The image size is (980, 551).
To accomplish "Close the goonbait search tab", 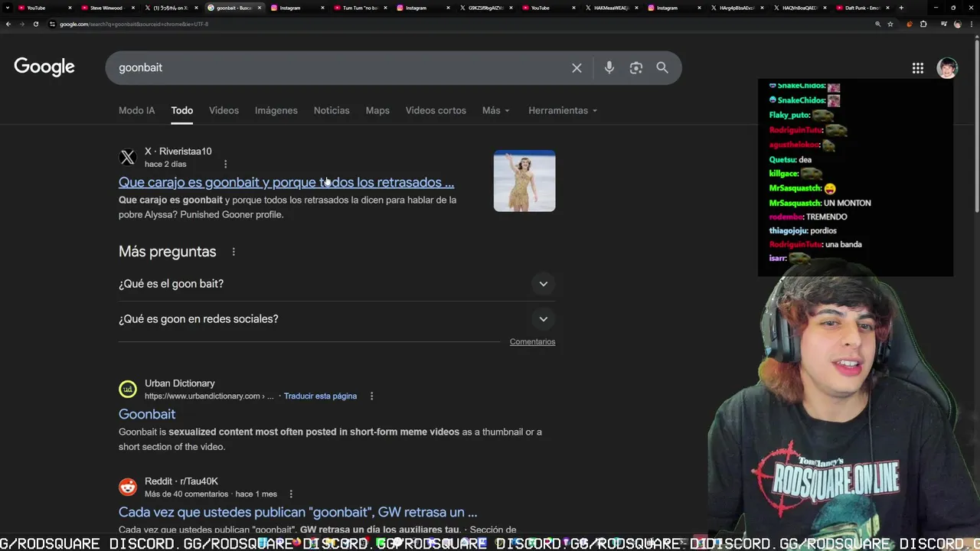I will 260,8.
